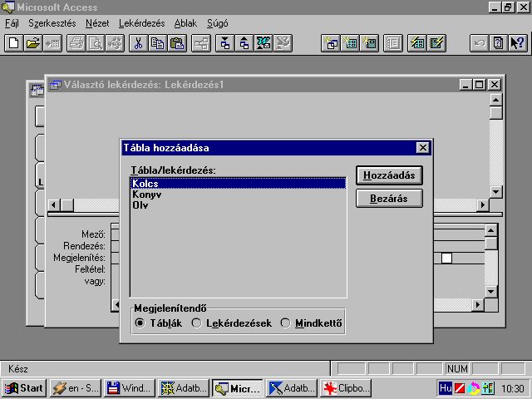Viewport: 532px width, 399px height.
Task: Click the Print Preview toolbar icon
Action: (96, 43)
